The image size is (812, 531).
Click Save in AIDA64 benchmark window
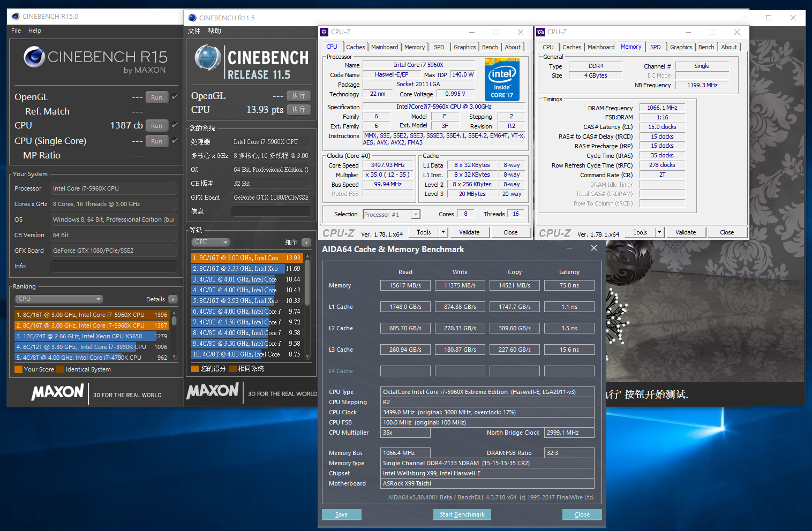pos(342,514)
